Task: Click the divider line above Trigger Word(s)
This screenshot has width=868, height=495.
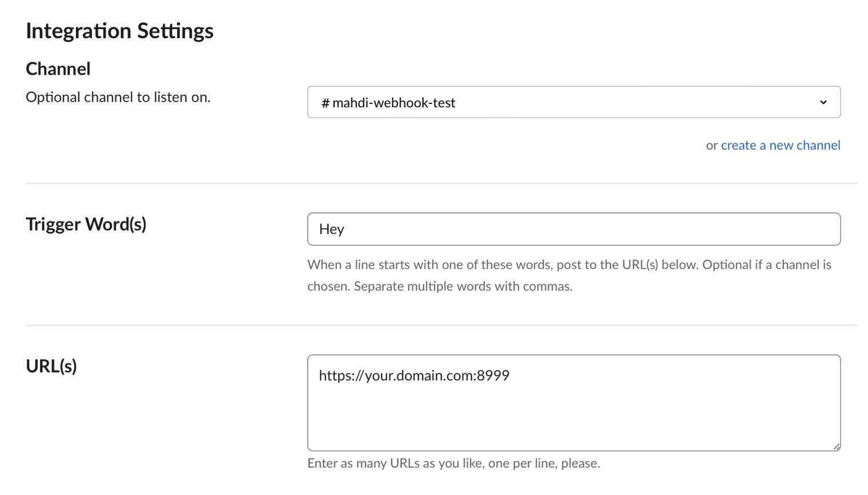Action: point(441,183)
